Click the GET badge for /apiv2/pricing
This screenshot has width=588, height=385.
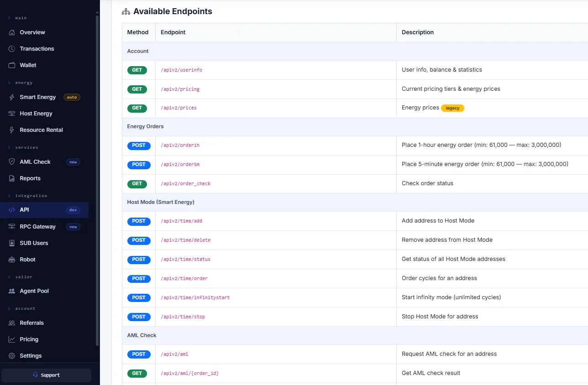(137, 89)
